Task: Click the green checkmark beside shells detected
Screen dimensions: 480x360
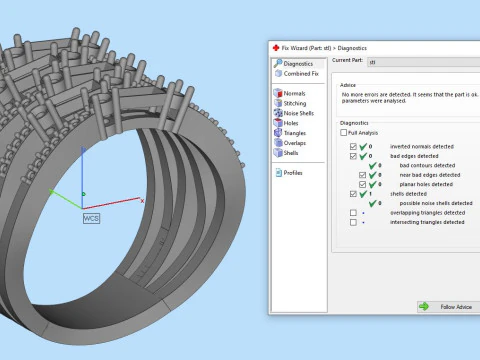Action: tap(363, 194)
